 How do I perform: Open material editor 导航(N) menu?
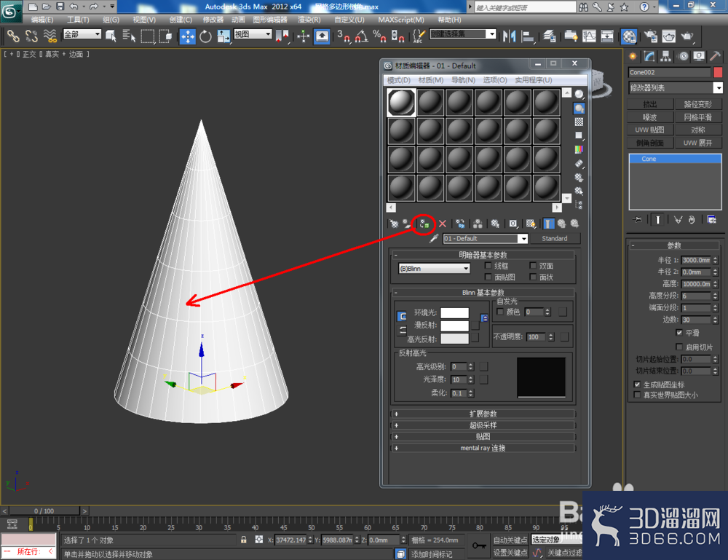[463, 80]
